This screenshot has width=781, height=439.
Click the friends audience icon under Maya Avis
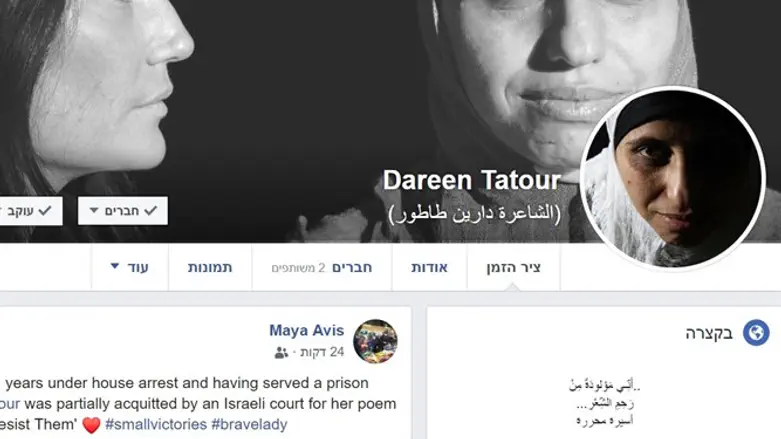click(281, 353)
